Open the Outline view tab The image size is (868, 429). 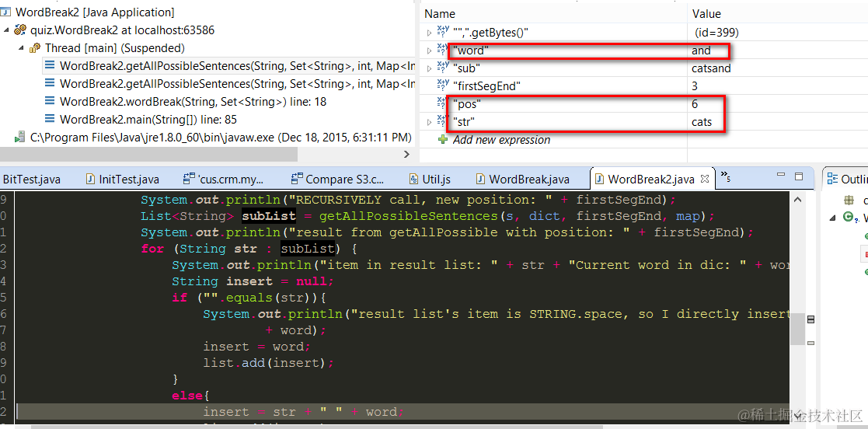[x=846, y=179]
